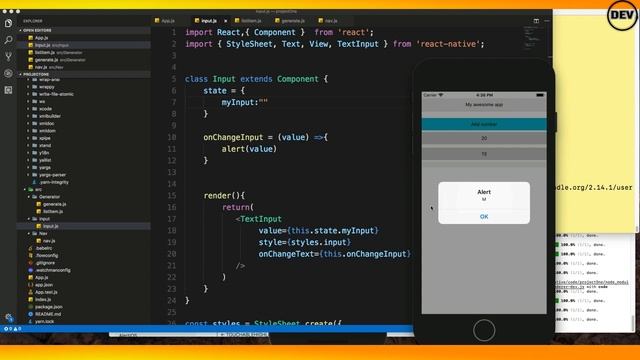Tap OK in the simulator Alert dialog
Screen dimensions: 640x360
tap(484, 217)
